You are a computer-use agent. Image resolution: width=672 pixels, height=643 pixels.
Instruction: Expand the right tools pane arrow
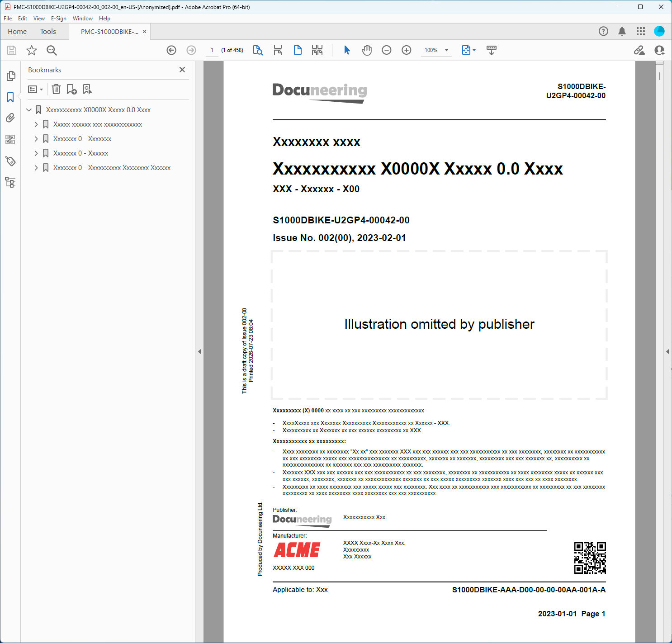click(667, 351)
